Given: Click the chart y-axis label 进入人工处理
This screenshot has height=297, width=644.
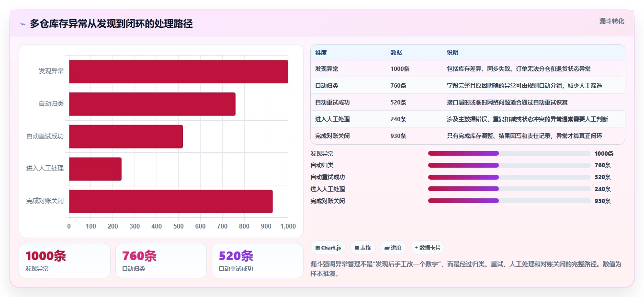Looking at the screenshot, I should tap(45, 169).
